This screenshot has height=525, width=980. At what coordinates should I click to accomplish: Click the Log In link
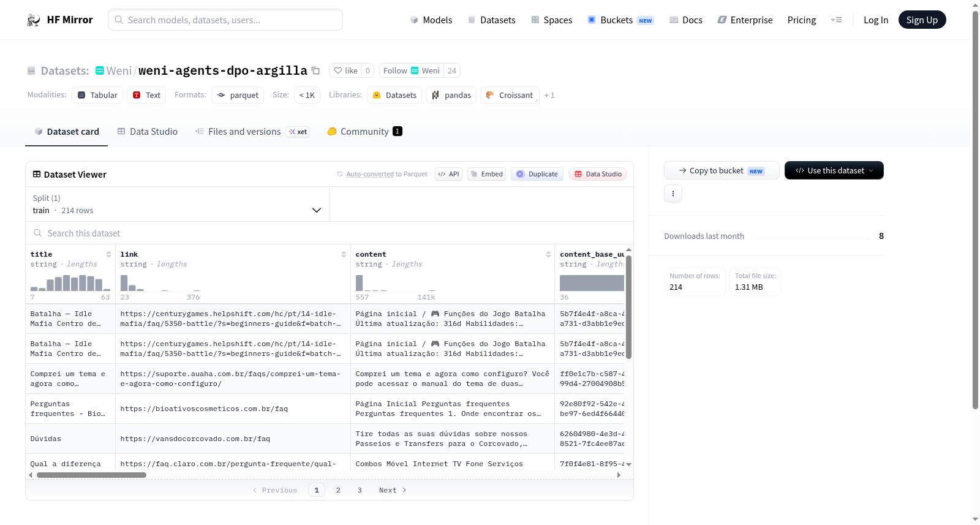(876, 20)
